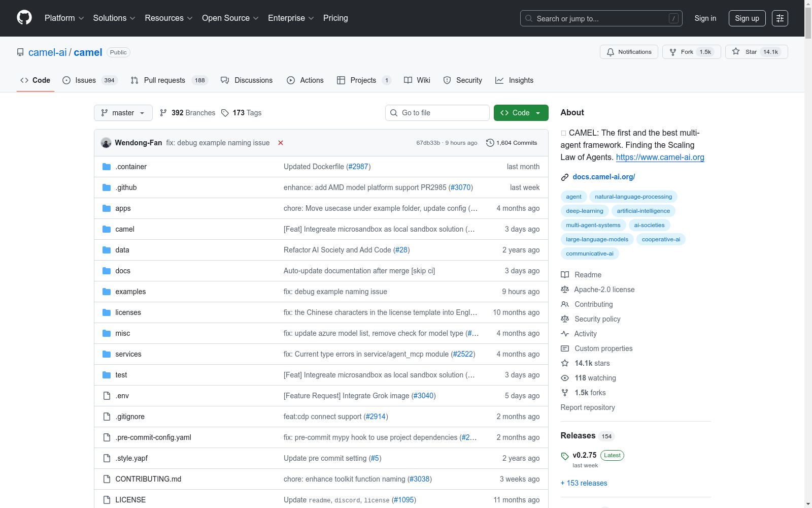Click the LICENSE file icon
Image resolution: width=812 pixels, height=508 pixels.
(x=107, y=500)
